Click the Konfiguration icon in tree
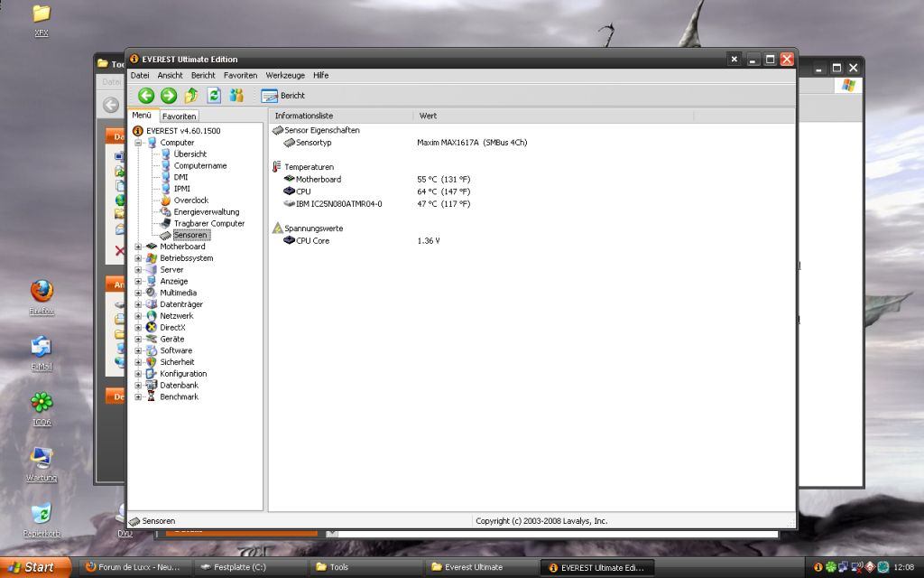The height and width of the screenshot is (578, 924). [x=152, y=374]
